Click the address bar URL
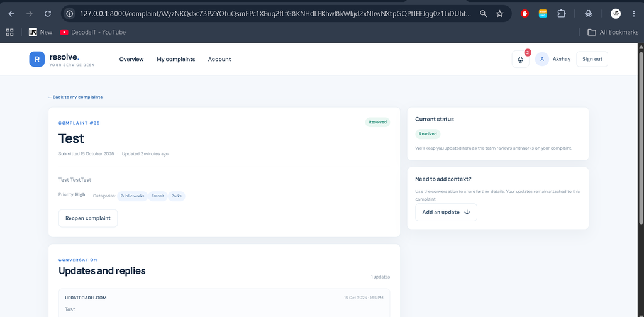The height and width of the screenshot is (317, 644). pos(275,14)
